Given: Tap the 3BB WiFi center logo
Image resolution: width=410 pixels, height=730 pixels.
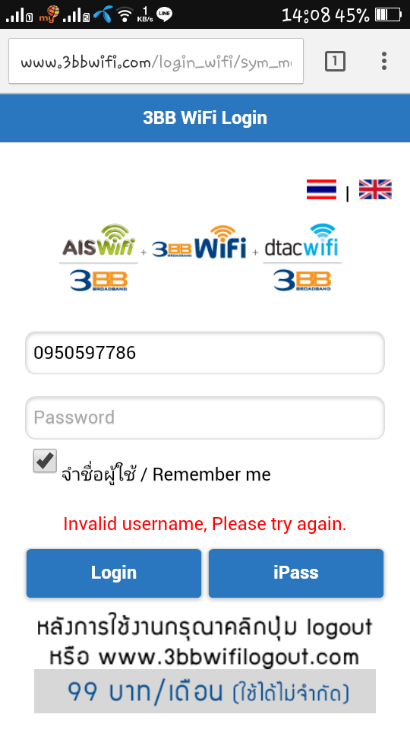Looking at the screenshot, I should 199,243.
